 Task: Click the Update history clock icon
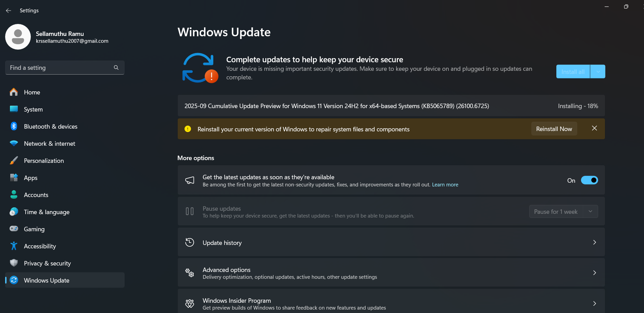[x=189, y=242]
